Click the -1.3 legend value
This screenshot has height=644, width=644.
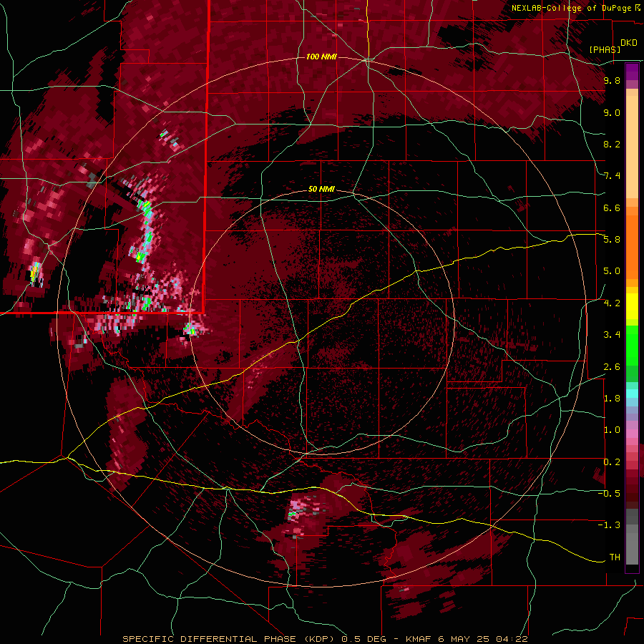[609, 525]
